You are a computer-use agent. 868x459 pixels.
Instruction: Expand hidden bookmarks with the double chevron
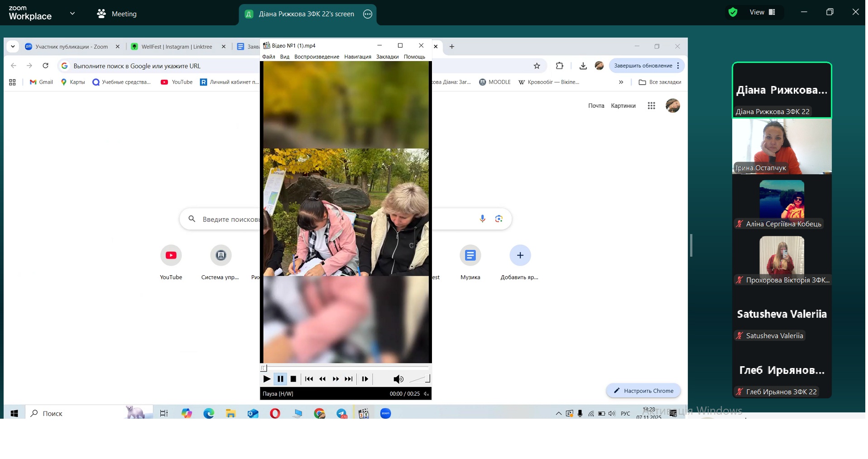[x=621, y=82]
